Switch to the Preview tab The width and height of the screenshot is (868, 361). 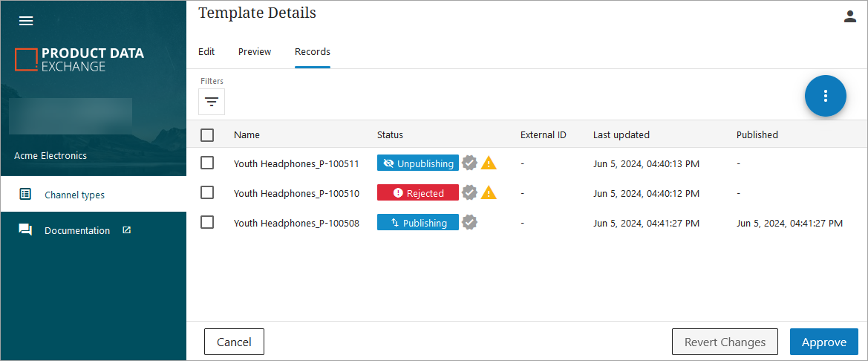click(255, 52)
